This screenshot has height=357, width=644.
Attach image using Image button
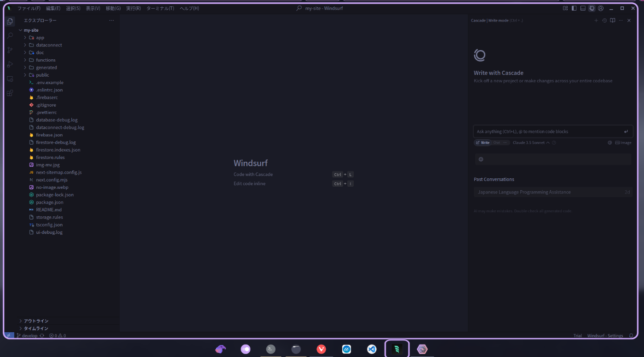pos(623,143)
